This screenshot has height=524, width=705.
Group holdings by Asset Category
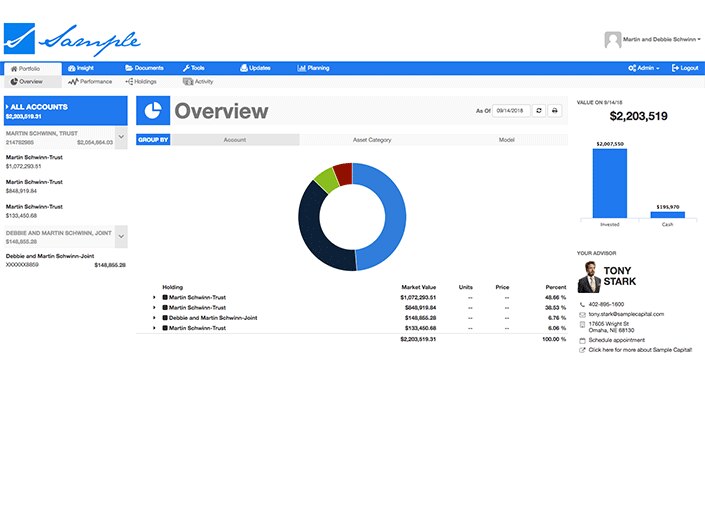point(372,140)
